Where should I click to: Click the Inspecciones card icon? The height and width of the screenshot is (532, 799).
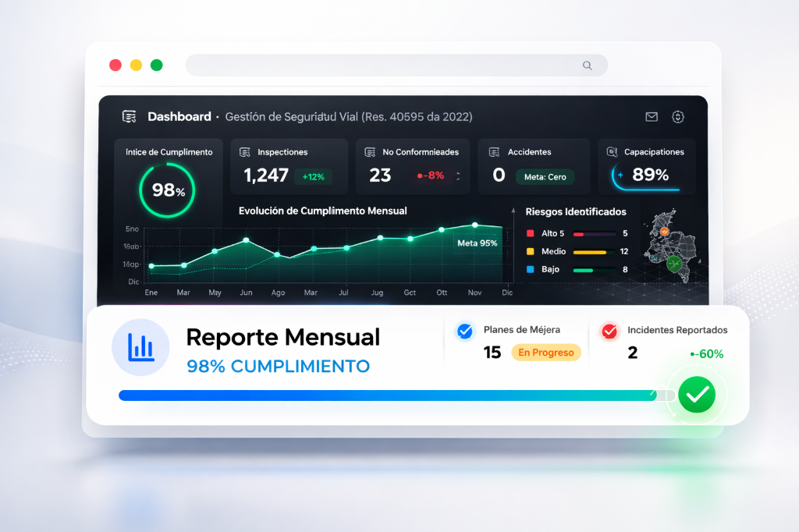[245, 152]
